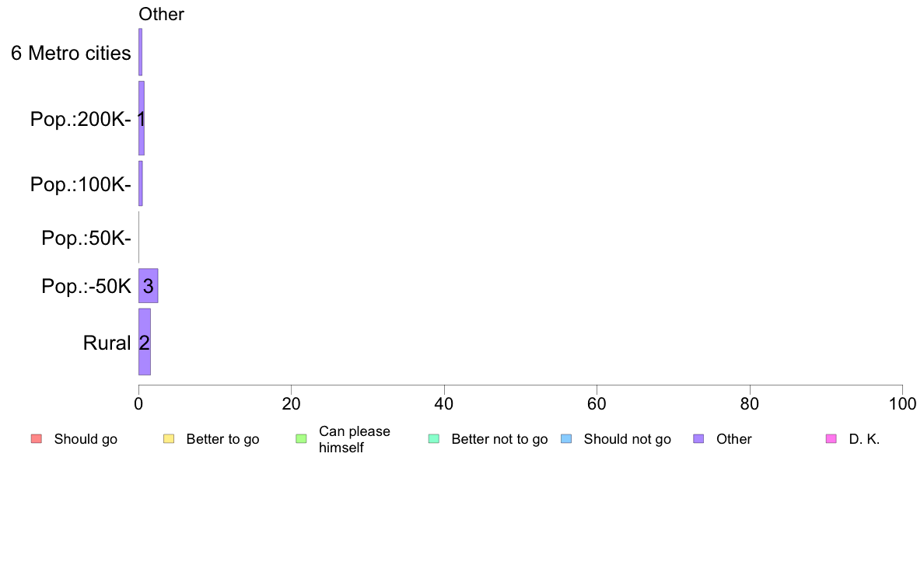Image resolution: width=924 pixels, height=572 pixels.
Task: Select the Pop.:200K- bar labeled 1
Action: coord(142,118)
